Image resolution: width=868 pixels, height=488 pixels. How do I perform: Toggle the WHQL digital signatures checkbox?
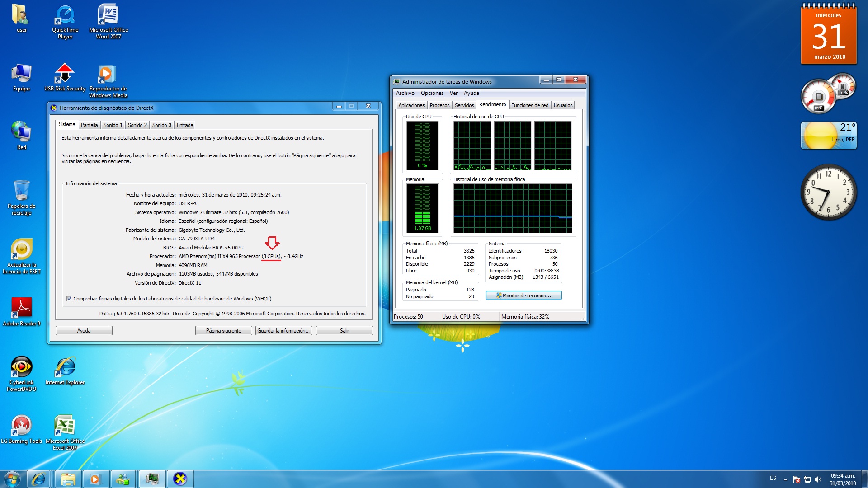tap(69, 299)
